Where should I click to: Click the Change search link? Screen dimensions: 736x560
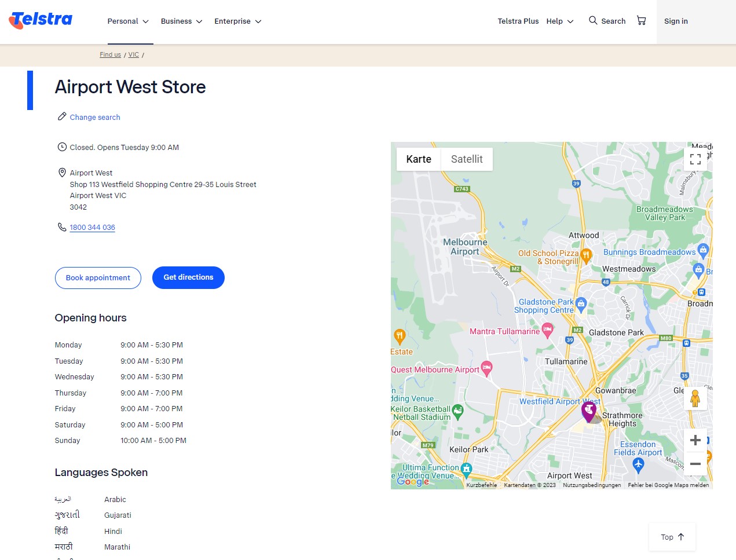coord(95,118)
